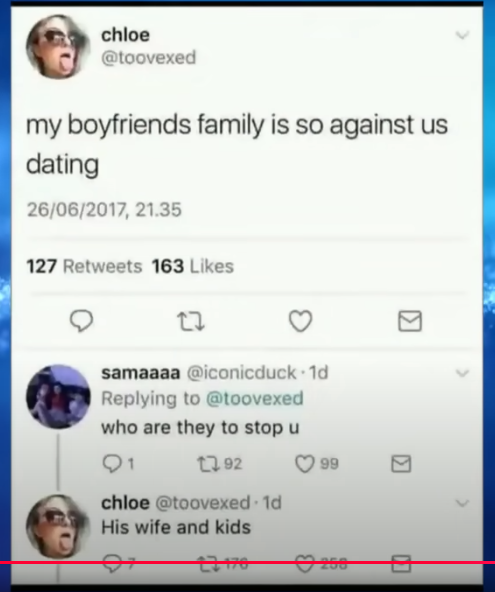This screenshot has height=592, width=495.
Task: Open chloe's profile picture at top
Action: point(58,47)
